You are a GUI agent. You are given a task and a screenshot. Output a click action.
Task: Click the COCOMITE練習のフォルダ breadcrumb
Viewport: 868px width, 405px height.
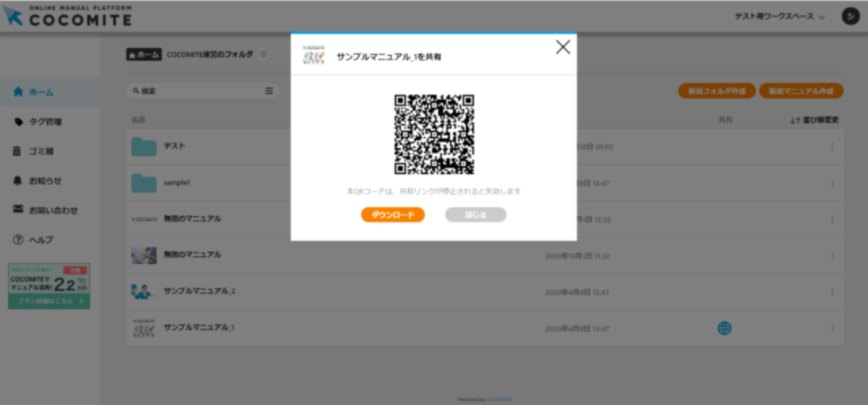pos(210,55)
